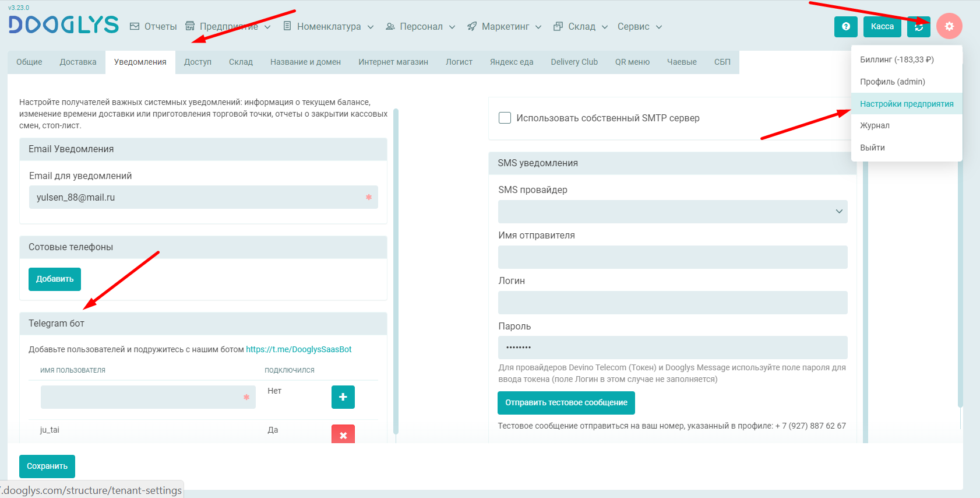Click the refresh sync icon button

[919, 26]
